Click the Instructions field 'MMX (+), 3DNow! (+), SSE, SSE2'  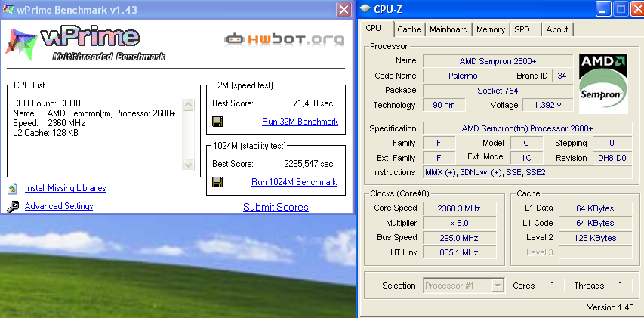click(x=528, y=173)
